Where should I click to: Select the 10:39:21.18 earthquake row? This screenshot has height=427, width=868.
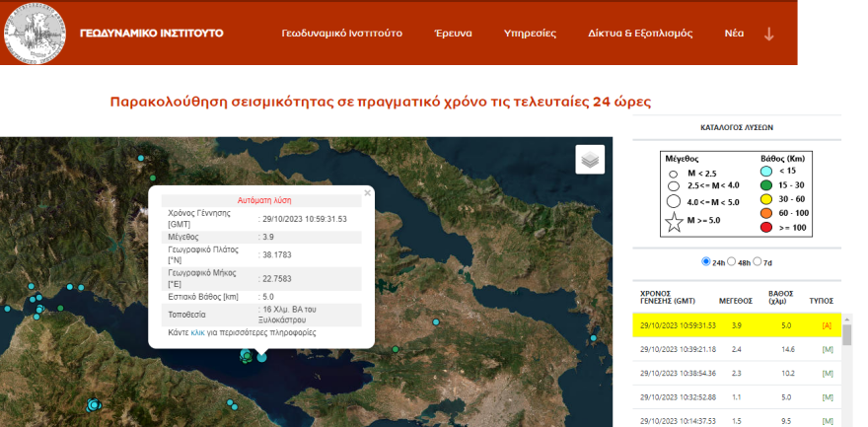(x=737, y=349)
